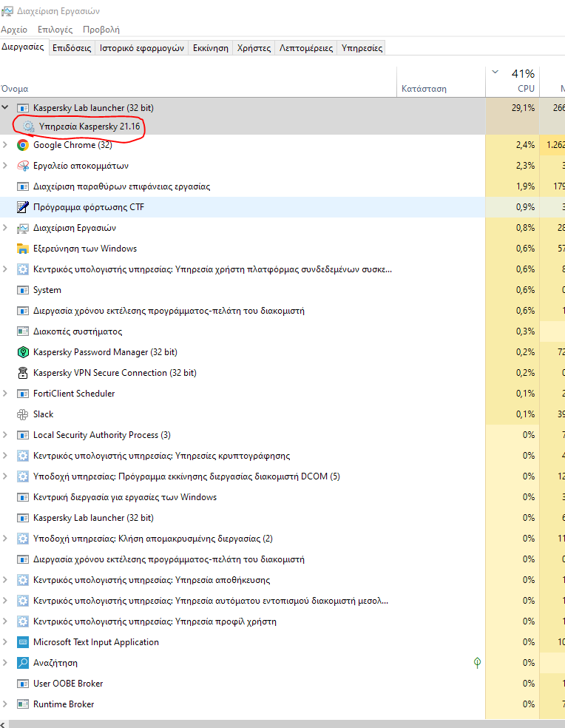Click the horizontal scrollbar track at bottom

[x=286, y=724]
